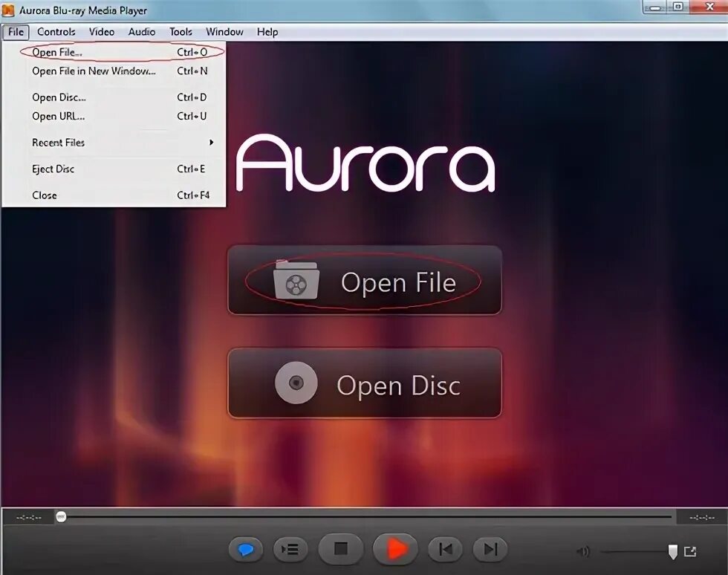Skip to previous track button
728x575 pixels.
(445, 550)
